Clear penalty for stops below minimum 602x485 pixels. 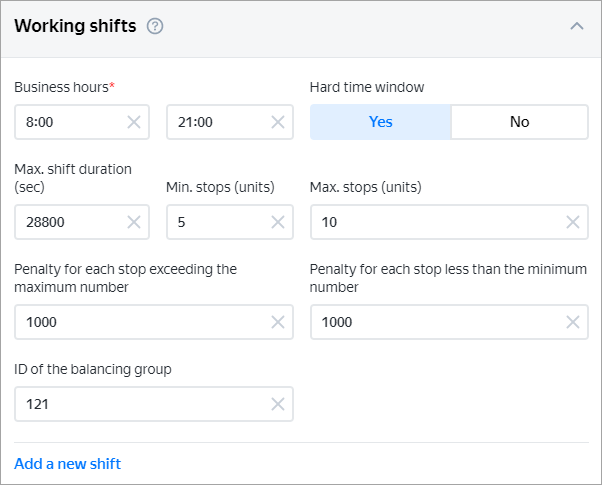(x=573, y=322)
